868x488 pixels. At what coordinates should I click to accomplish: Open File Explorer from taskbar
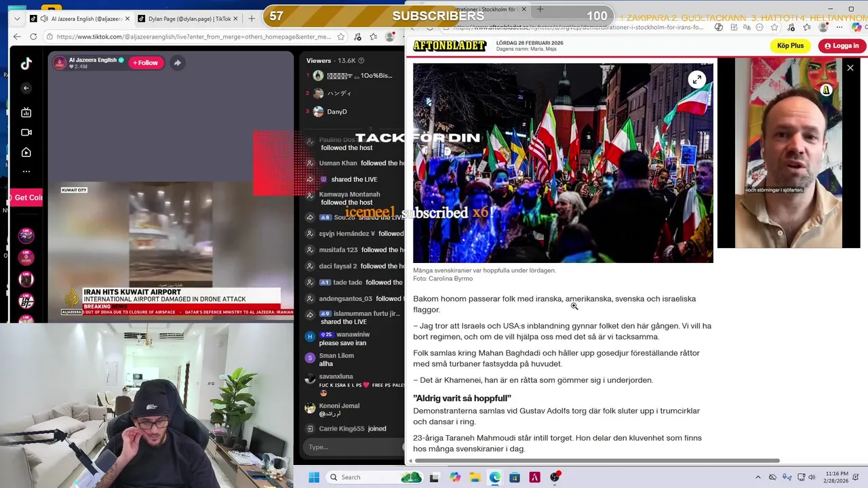click(x=475, y=477)
